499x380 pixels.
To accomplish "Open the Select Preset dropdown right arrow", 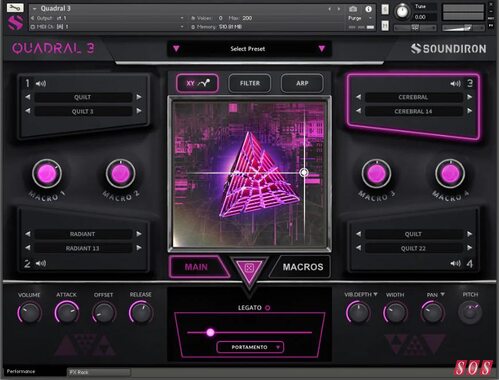I will (x=322, y=49).
